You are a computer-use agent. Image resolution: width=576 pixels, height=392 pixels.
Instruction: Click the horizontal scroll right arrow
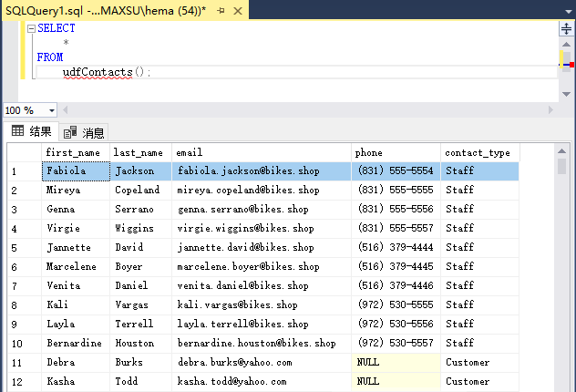pos(550,109)
